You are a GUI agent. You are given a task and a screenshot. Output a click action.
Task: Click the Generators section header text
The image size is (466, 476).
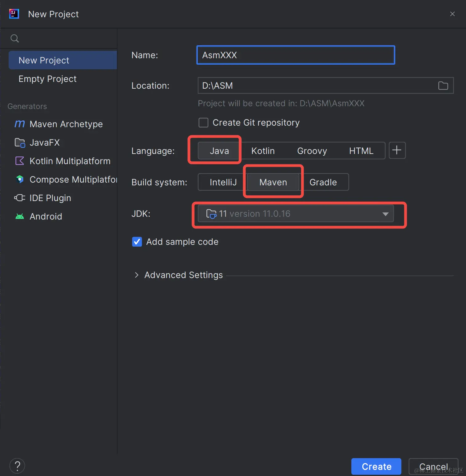27,106
